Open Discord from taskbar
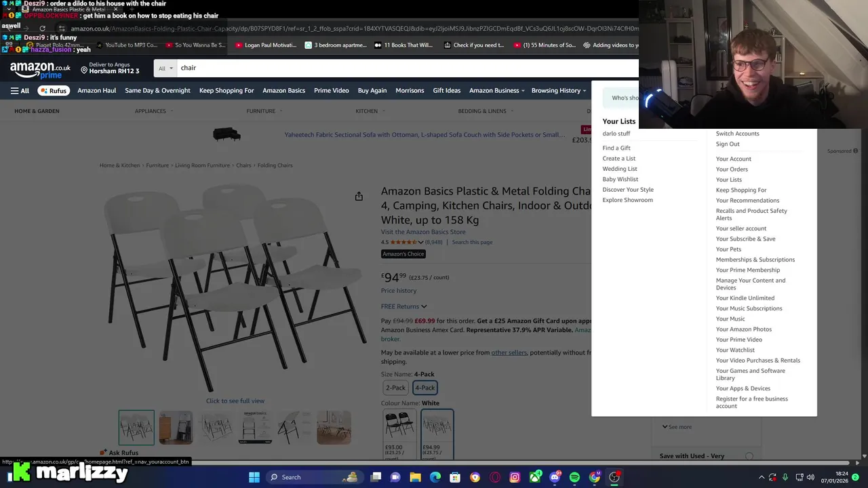The width and height of the screenshot is (868, 488). coord(555,477)
